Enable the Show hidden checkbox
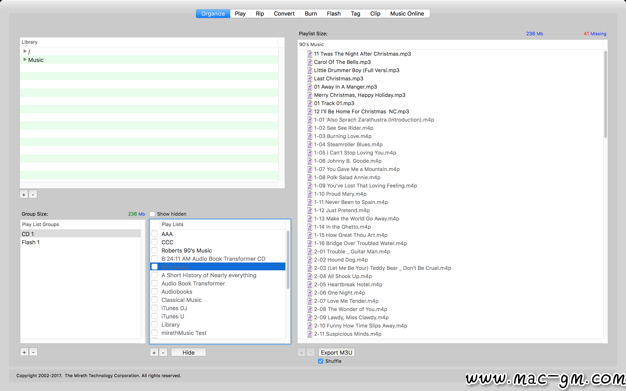Viewport: 626px width, 391px height. [152, 214]
